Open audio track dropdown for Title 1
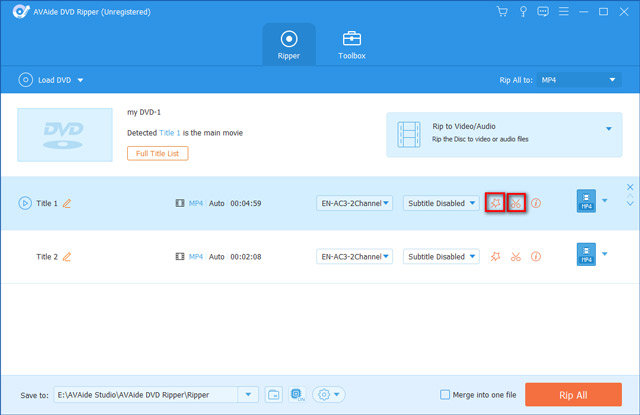 click(354, 203)
